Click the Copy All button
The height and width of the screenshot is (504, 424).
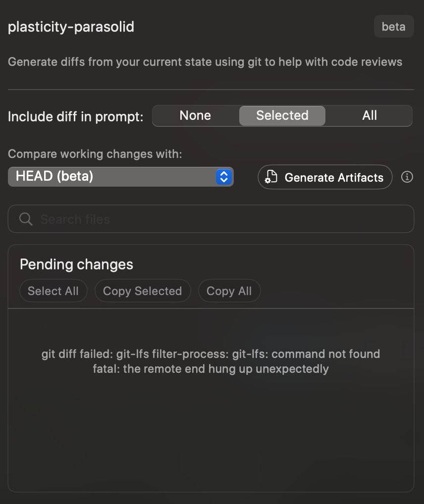pos(229,291)
